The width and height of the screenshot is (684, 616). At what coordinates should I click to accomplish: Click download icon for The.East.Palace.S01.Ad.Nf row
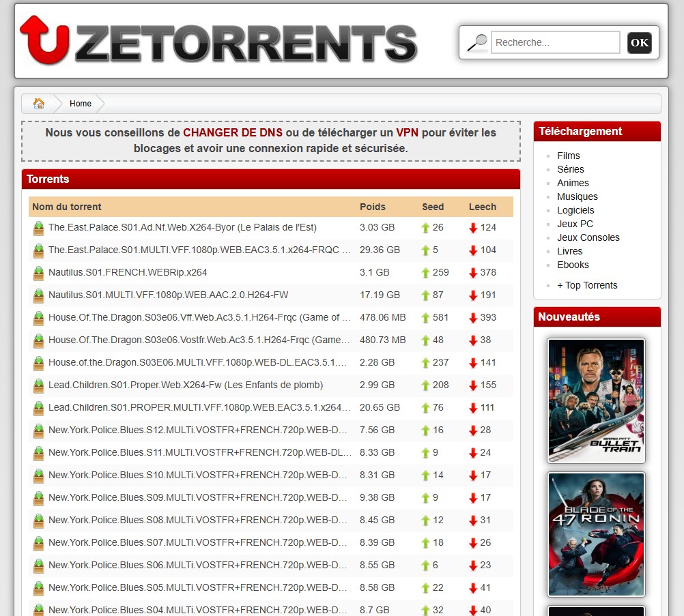pyautogui.click(x=39, y=228)
